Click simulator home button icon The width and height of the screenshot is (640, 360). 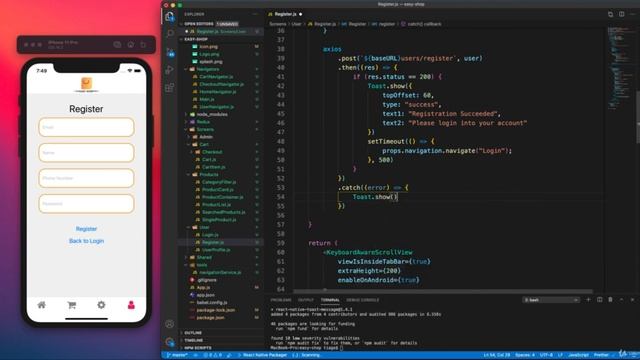click(131, 44)
